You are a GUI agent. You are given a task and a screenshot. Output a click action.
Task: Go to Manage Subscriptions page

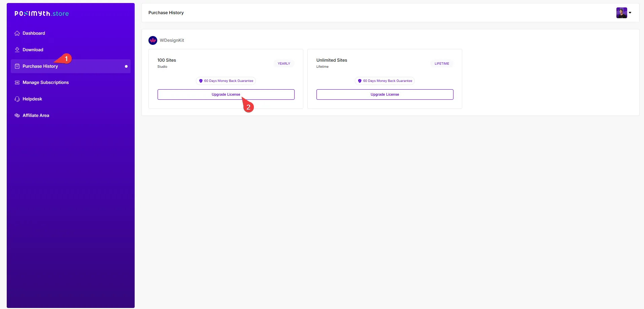click(x=45, y=83)
